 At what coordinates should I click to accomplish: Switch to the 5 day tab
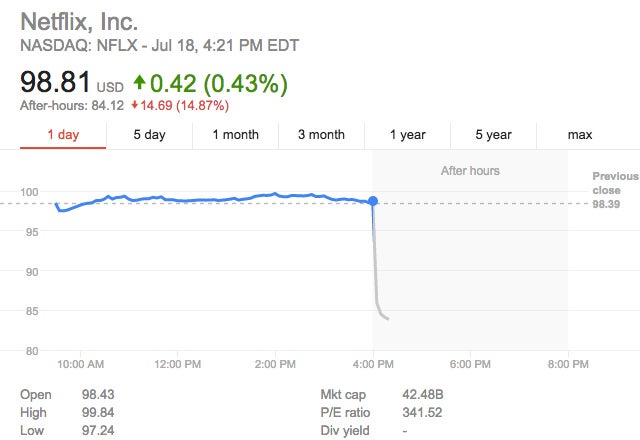(149, 135)
